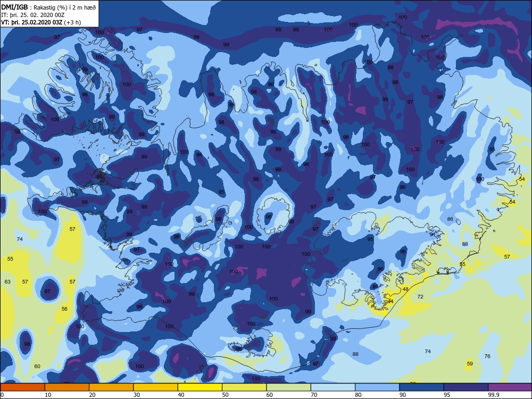Click the map humidity value '56'
Image resolution: width=532 pixels, height=399 pixels.
tap(64, 309)
